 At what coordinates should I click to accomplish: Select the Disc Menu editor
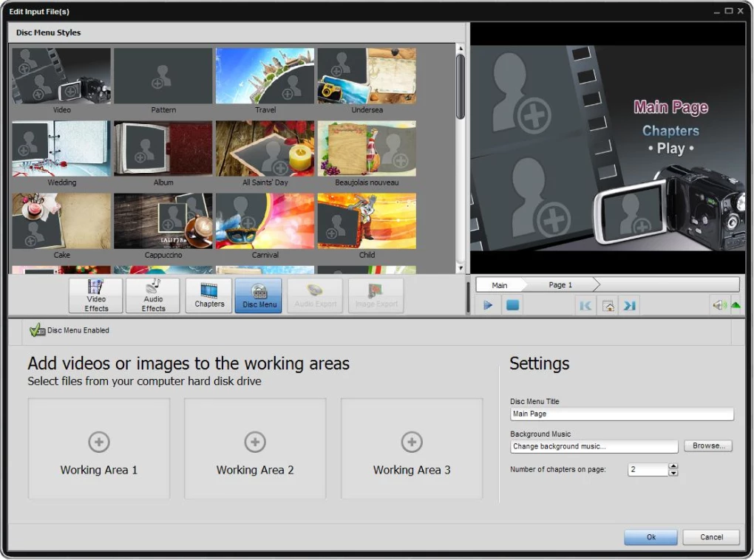(x=257, y=296)
